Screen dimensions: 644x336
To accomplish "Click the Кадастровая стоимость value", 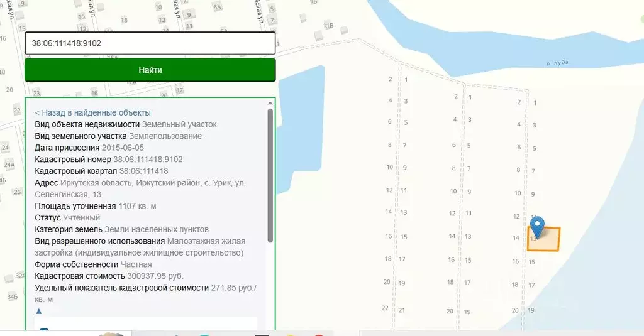I will tap(155, 276).
